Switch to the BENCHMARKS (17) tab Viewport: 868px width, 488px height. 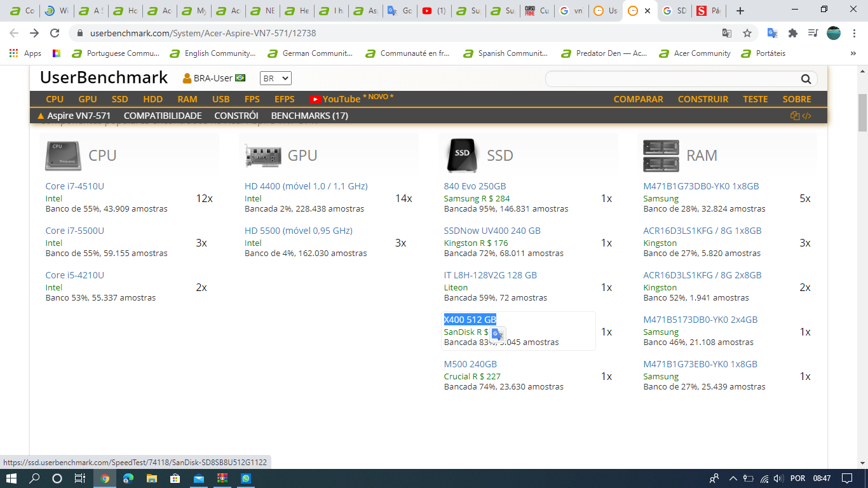(x=309, y=116)
